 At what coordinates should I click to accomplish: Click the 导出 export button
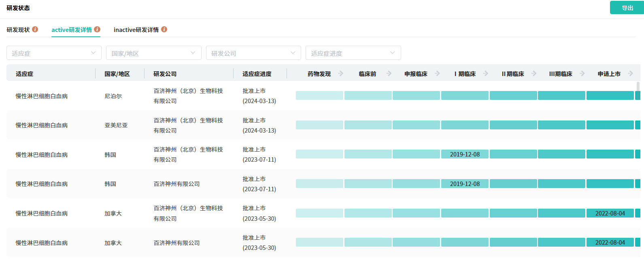(x=627, y=8)
